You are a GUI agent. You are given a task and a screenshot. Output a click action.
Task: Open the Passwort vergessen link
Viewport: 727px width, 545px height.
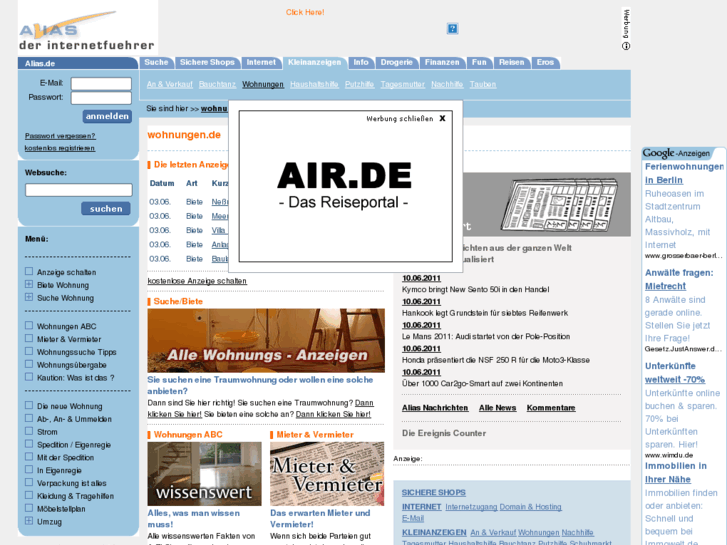pyautogui.click(x=60, y=136)
